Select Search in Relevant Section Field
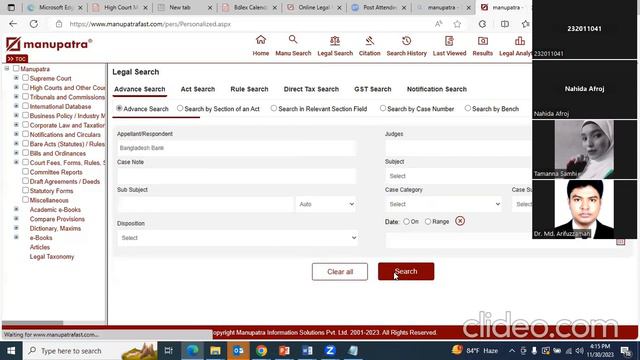This screenshot has width=640, height=360. click(x=273, y=108)
